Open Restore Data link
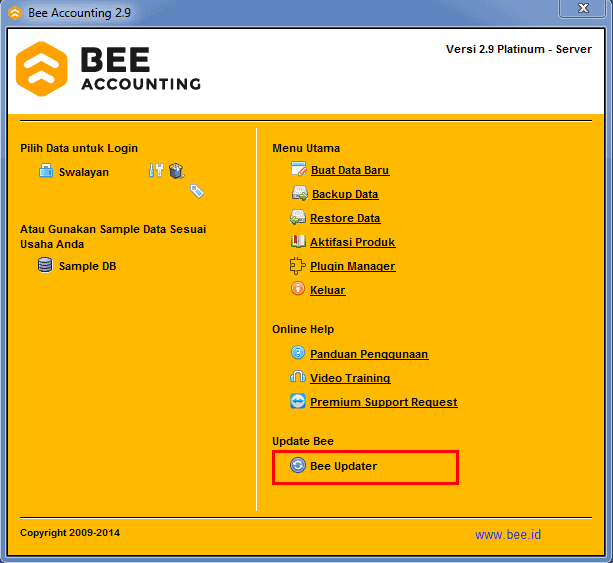This screenshot has height=563, width=613. [345, 218]
